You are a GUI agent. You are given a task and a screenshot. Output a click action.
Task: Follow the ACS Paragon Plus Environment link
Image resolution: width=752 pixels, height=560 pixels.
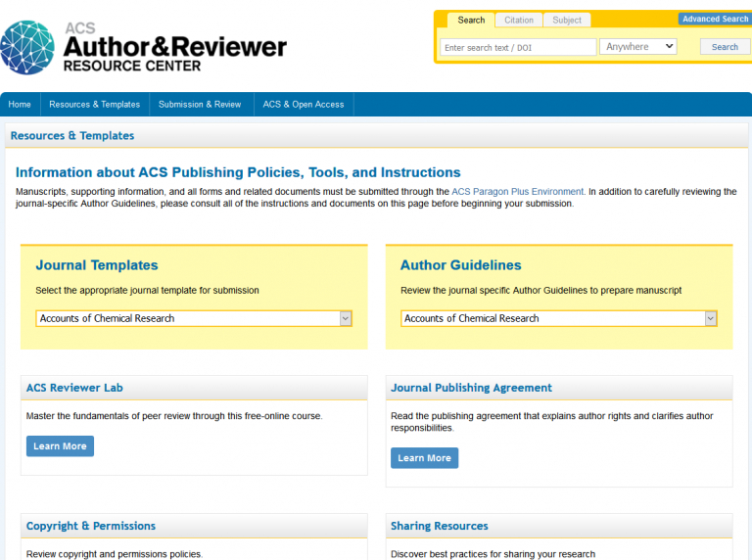point(518,191)
